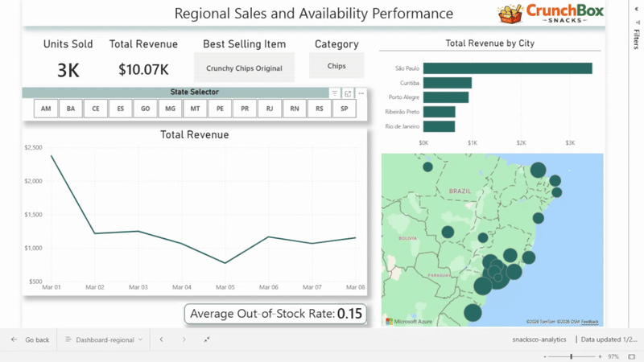644x362 pixels.
Task: Click the previous page arrow
Action: [x=161, y=340]
